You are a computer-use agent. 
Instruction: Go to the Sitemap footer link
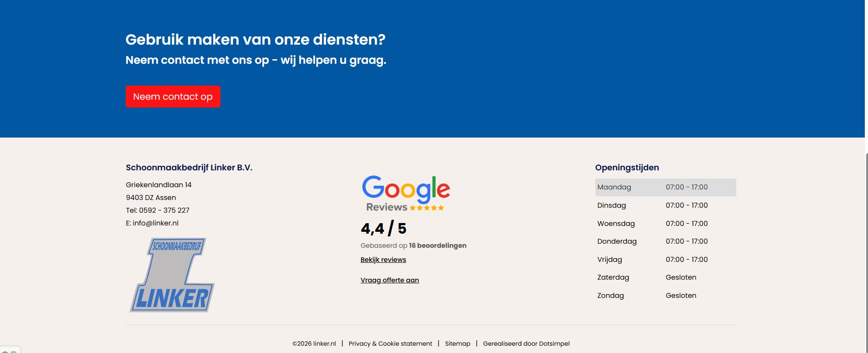coord(457,343)
